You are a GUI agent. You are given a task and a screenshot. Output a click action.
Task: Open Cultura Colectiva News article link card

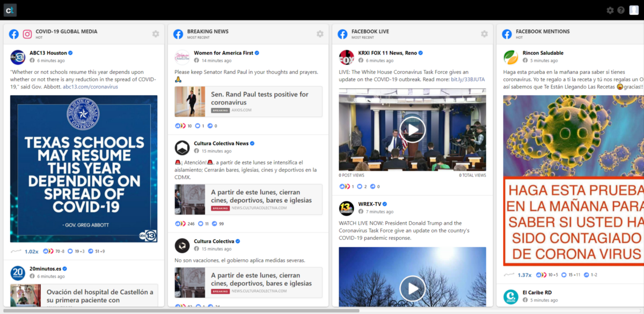(248, 200)
